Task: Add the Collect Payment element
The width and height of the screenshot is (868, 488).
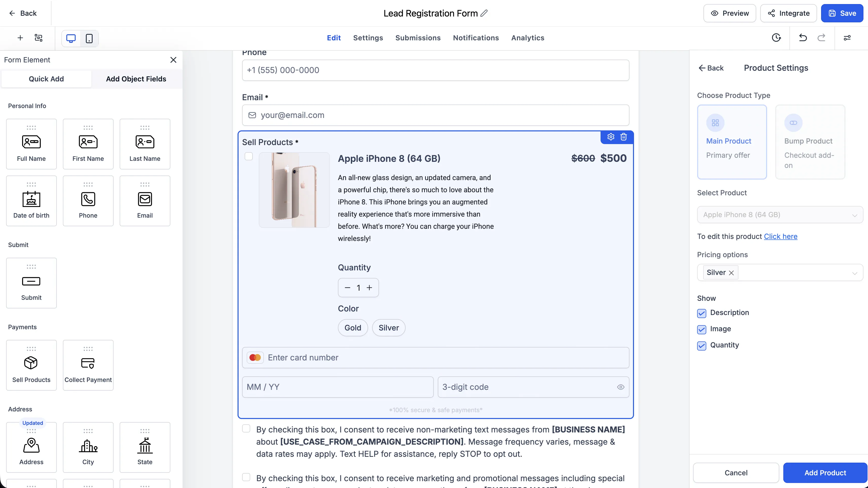Action: click(x=88, y=365)
